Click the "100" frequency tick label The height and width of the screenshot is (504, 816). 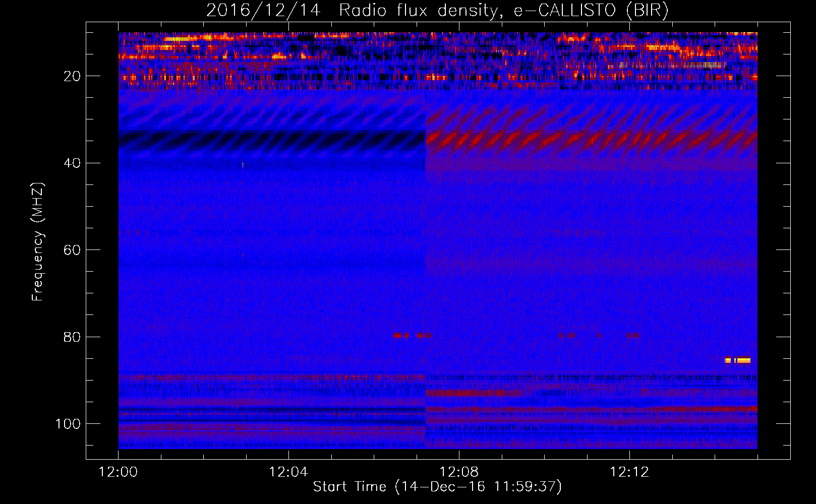click(68, 424)
